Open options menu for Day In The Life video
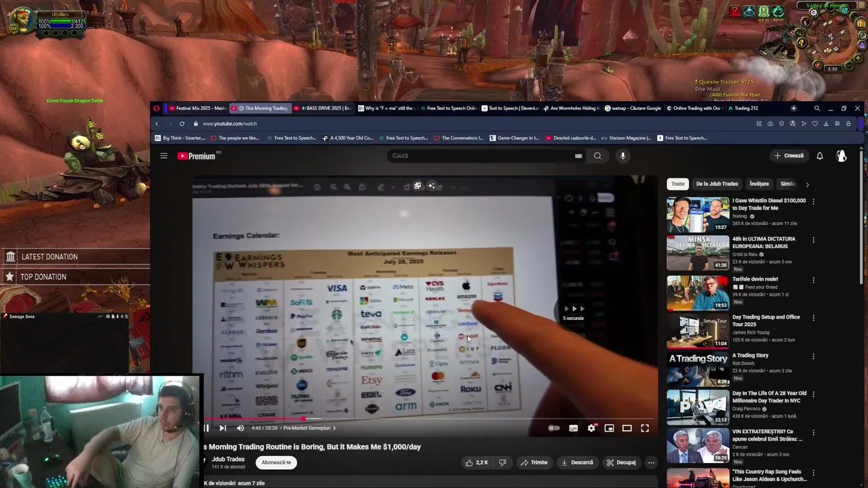Viewport: 868px width, 488px height. pyautogui.click(x=813, y=394)
